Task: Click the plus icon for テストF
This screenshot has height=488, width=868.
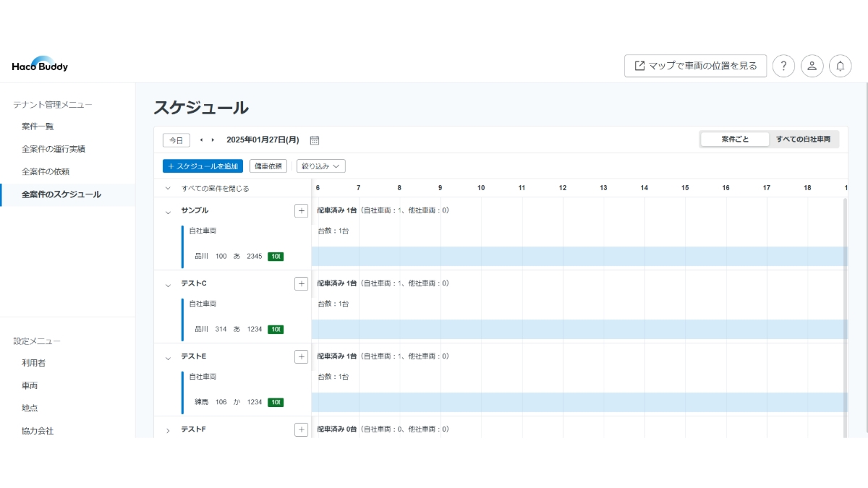Action: [x=301, y=429]
